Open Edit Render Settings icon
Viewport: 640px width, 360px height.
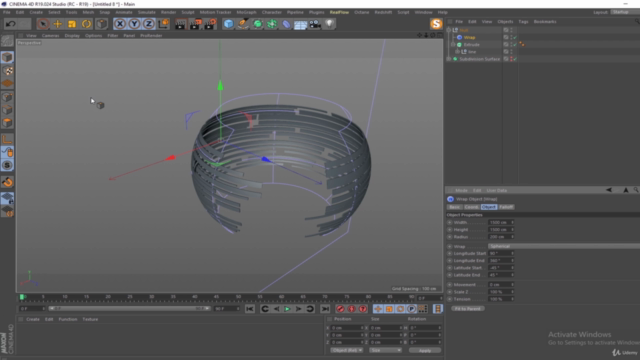[x=210, y=24]
